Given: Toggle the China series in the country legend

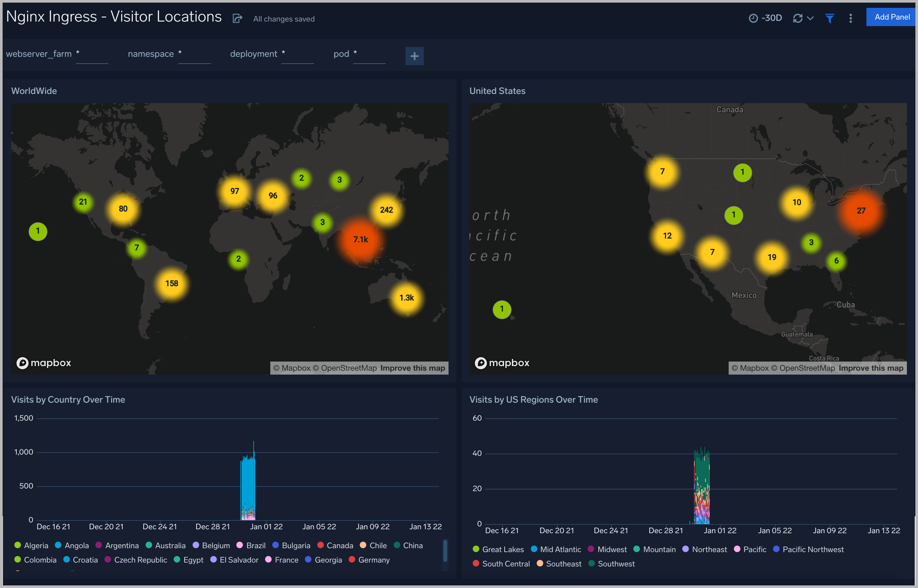Looking at the screenshot, I should tap(413, 545).
